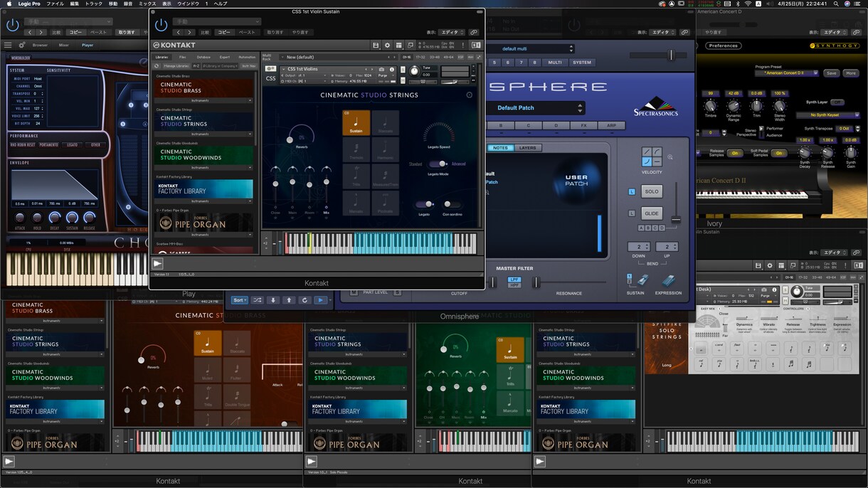Screen dimensions: 868x488
Task: Toggle Omnisphere SOLO button
Action: point(652,191)
